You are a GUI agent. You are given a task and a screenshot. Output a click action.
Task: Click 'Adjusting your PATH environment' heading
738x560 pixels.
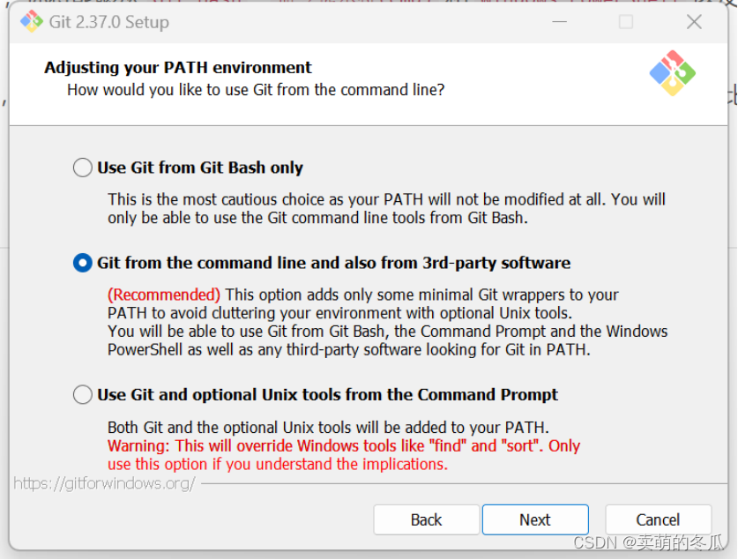[x=178, y=68]
